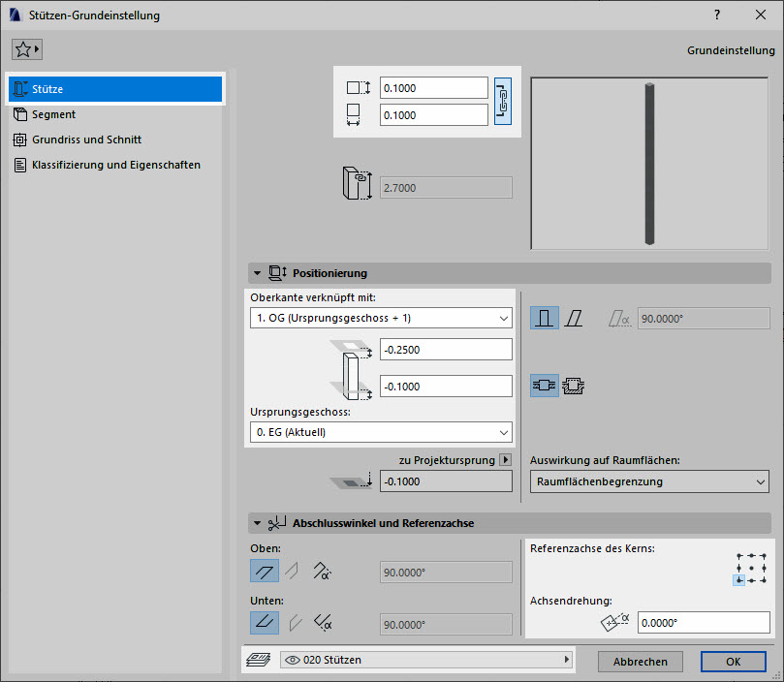784x682 pixels.
Task: Click the Achsendrehung angle input field
Action: [x=703, y=623]
